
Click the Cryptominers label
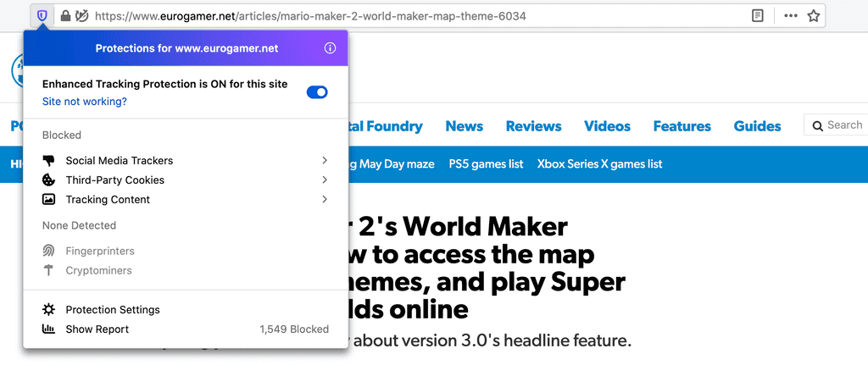[98, 270]
